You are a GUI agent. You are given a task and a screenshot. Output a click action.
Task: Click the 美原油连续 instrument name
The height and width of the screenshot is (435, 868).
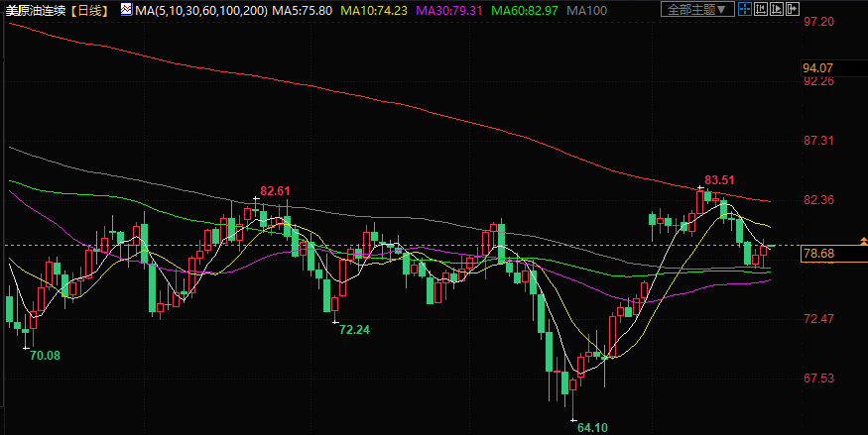(35, 10)
